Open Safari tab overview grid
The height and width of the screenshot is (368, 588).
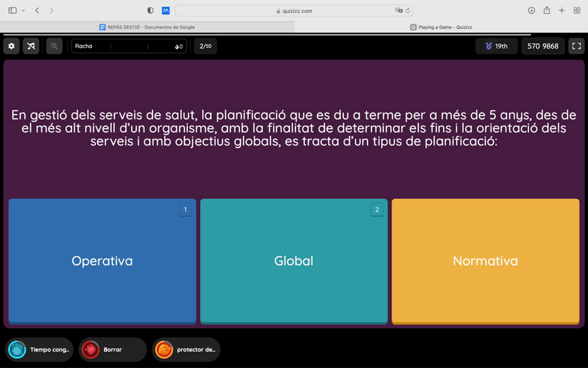[576, 10]
